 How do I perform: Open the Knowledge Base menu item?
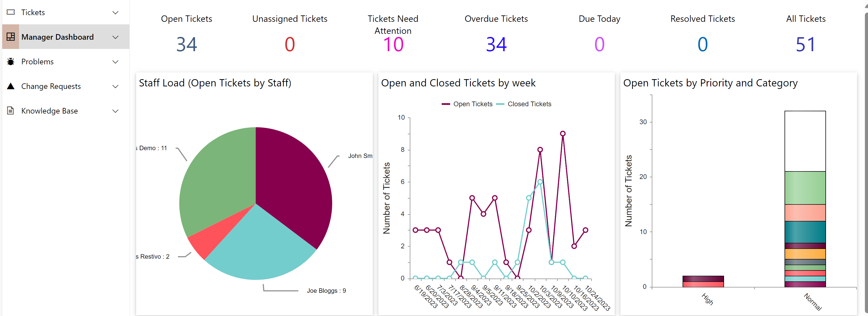click(x=50, y=111)
